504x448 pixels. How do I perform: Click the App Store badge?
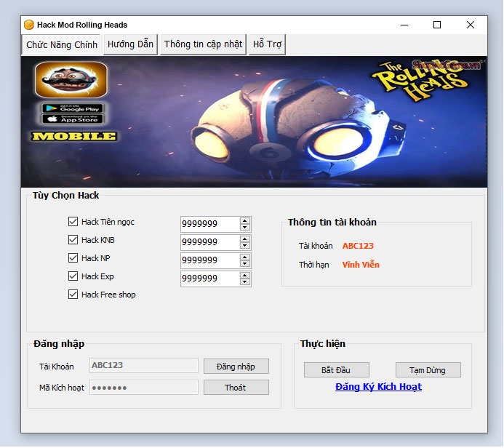[x=73, y=119]
